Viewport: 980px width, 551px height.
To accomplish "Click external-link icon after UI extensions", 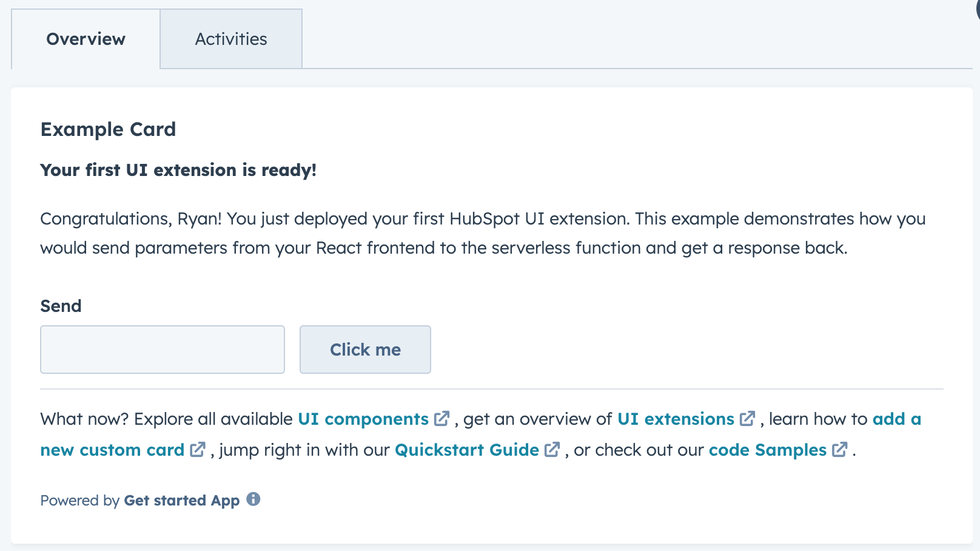I will (x=748, y=419).
